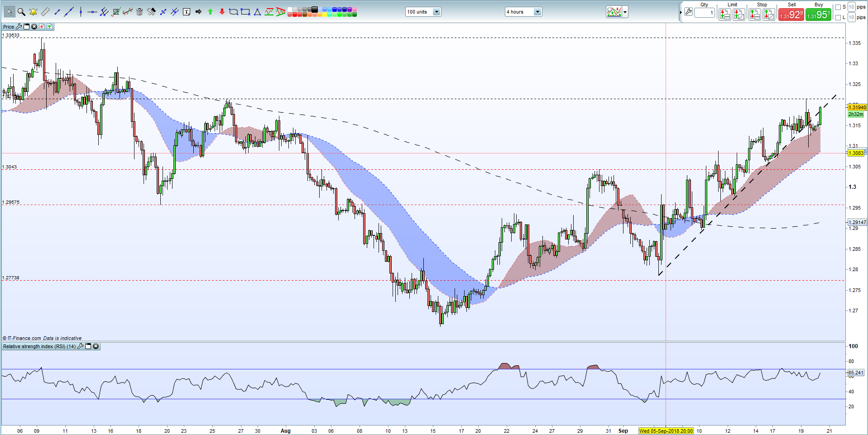This screenshot has height=435, width=868.
Task: Click first Limit order icon
Action: coord(725,14)
